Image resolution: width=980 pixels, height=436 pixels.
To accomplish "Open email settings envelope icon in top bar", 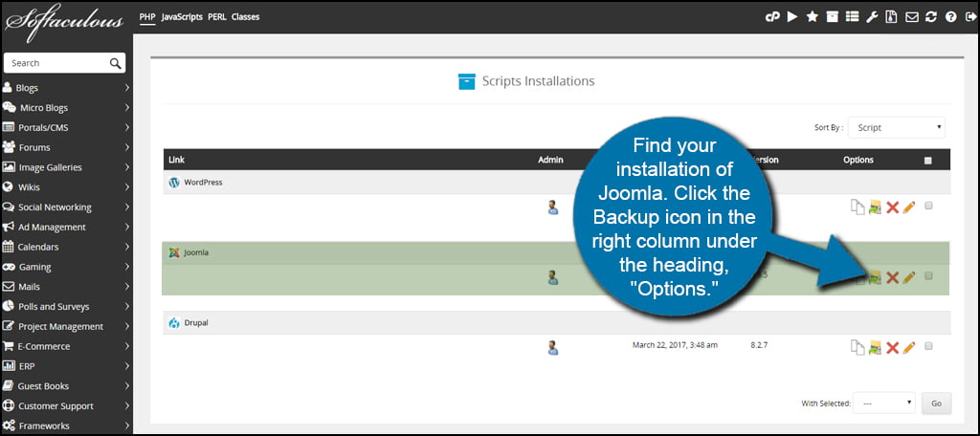I will coord(912,17).
